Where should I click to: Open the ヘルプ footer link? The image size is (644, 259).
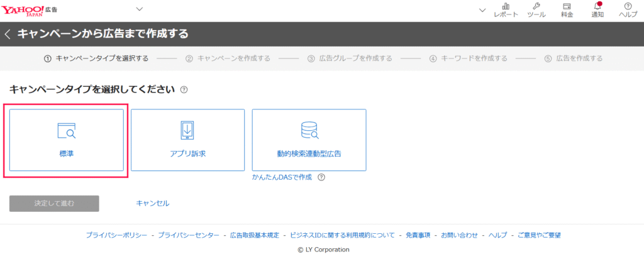498,235
